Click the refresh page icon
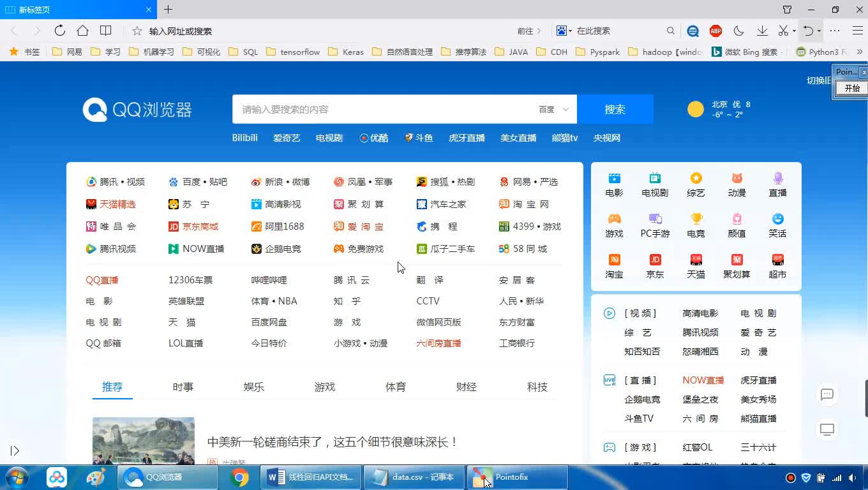Viewport: 868px width, 490px height. point(60,31)
